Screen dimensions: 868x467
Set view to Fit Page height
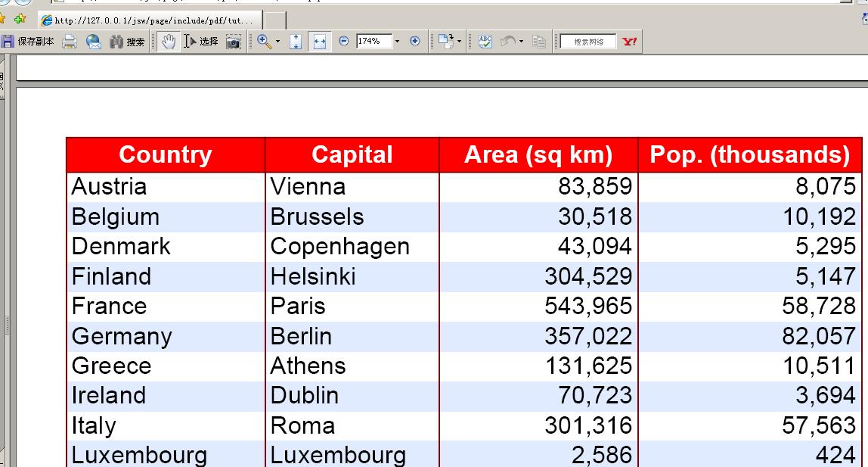pyautogui.click(x=296, y=42)
